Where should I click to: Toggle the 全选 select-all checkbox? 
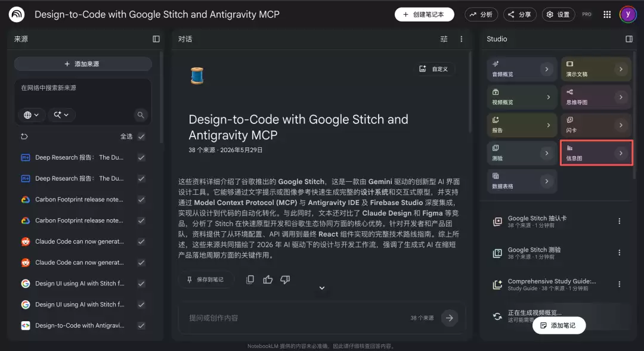click(141, 136)
